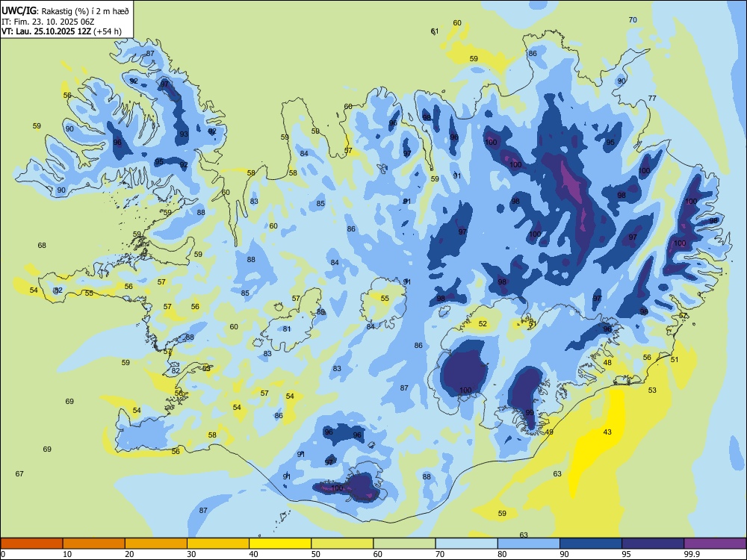Screen dimensions: 747x560
Task: Click the humidity value '68' on the map
Action: coord(42,245)
